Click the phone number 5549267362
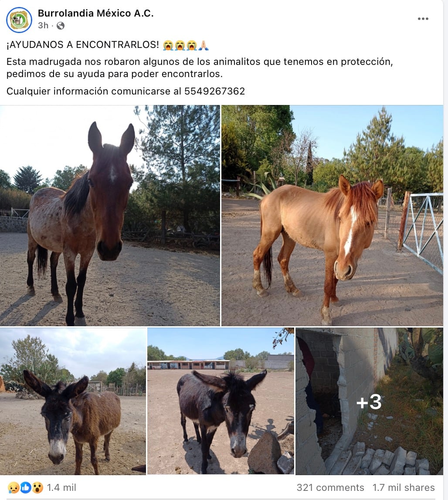448x500 pixels. coord(214,91)
